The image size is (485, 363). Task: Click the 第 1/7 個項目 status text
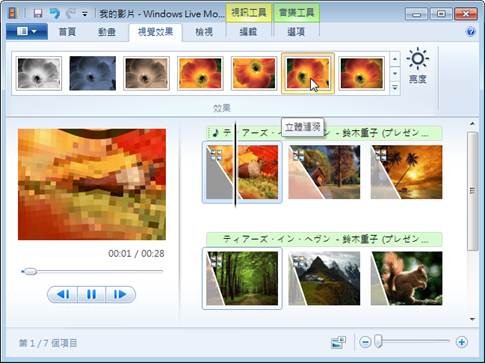coord(48,343)
